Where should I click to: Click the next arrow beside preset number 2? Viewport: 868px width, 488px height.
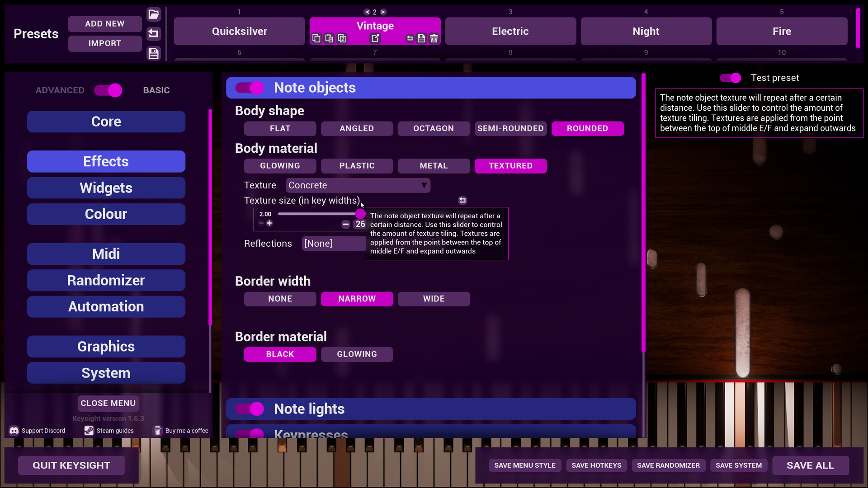pyautogui.click(x=383, y=12)
